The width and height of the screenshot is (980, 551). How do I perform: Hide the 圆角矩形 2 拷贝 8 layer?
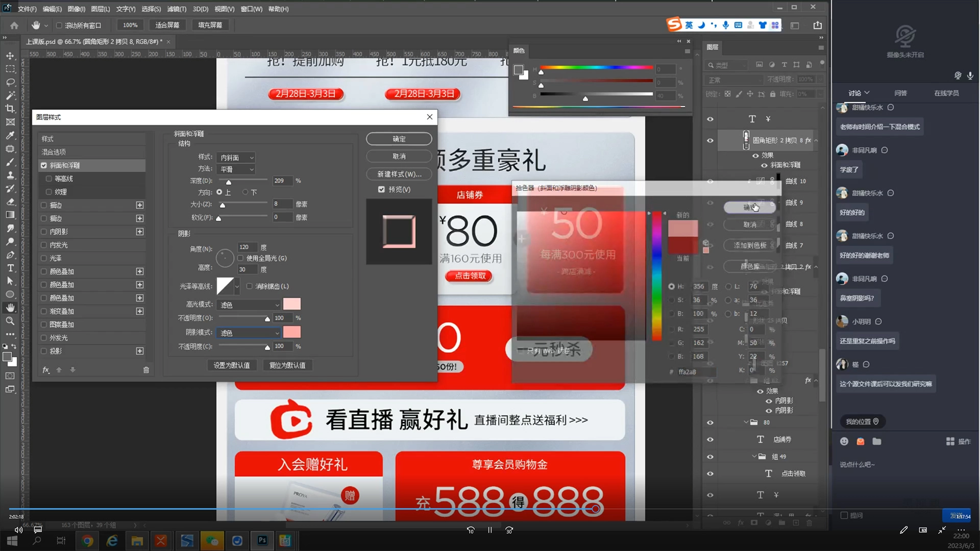[x=710, y=140]
